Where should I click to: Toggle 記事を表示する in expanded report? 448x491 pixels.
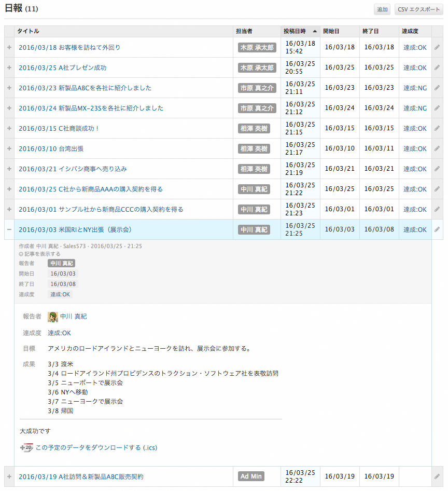click(x=39, y=254)
